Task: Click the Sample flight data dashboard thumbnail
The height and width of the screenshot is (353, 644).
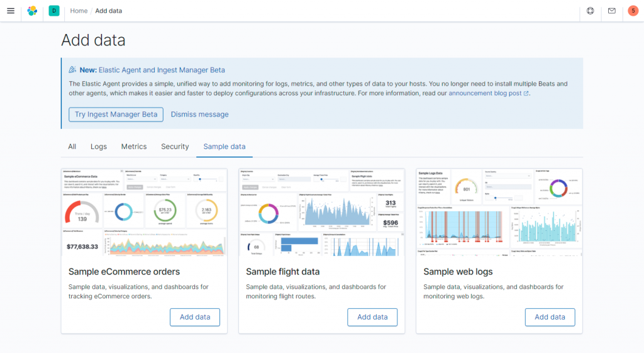Action: [322, 212]
